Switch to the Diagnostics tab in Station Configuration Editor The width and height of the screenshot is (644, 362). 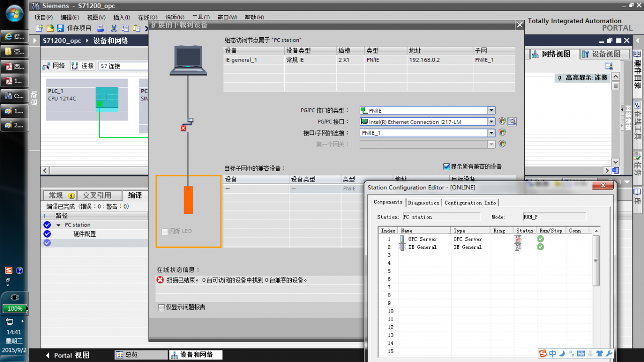click(424, 203)
